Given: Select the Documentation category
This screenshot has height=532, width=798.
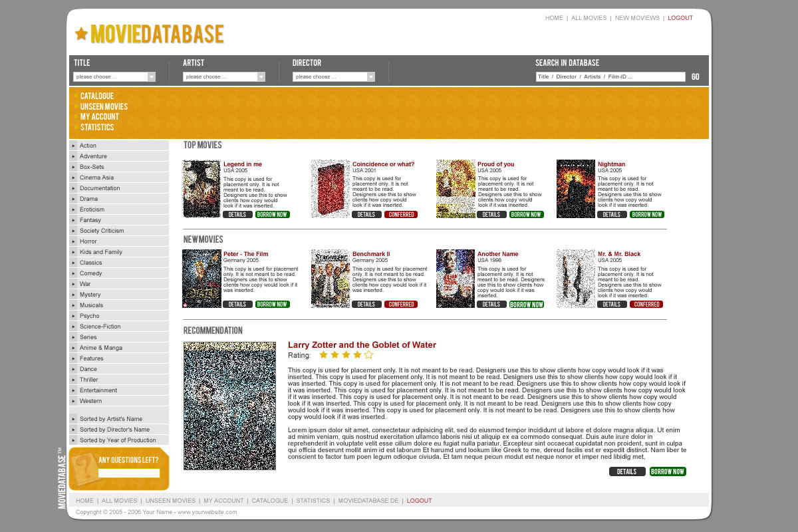Looking at the screenshot, I should (x=119, y=188).
